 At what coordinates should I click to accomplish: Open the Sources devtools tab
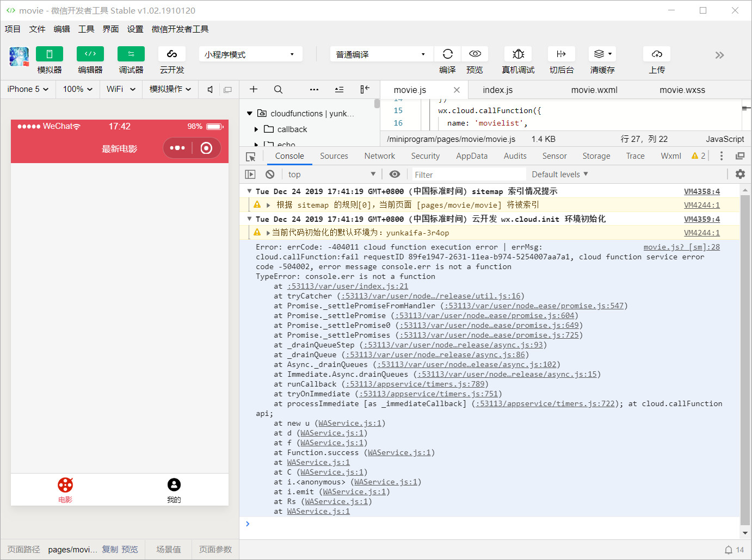pos(334,156)
